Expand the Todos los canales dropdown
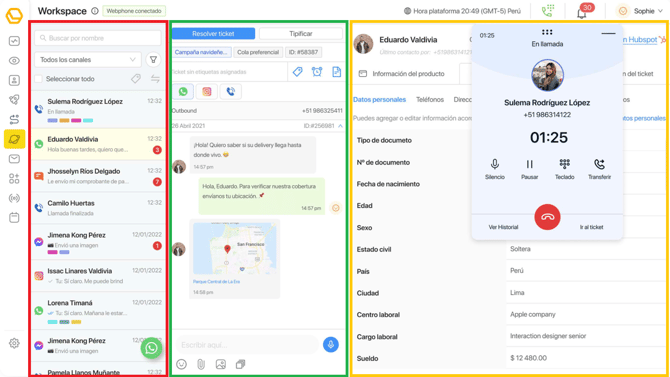The image size is (670, 377). 88,60
